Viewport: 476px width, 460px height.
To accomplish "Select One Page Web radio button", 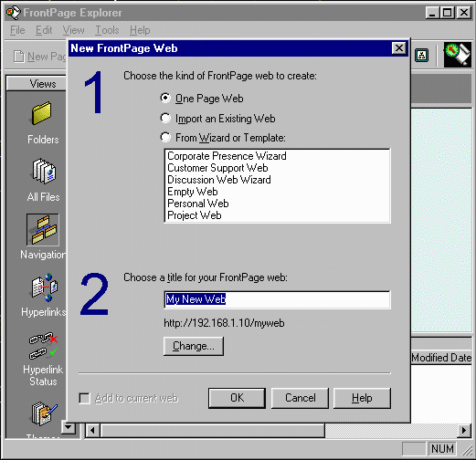I will [x=165, y=98].
